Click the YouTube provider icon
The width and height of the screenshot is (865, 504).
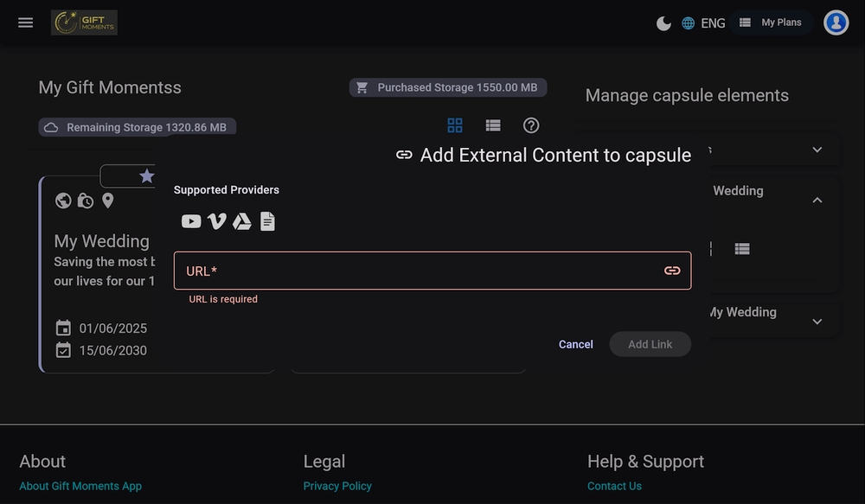coord(191,221)
